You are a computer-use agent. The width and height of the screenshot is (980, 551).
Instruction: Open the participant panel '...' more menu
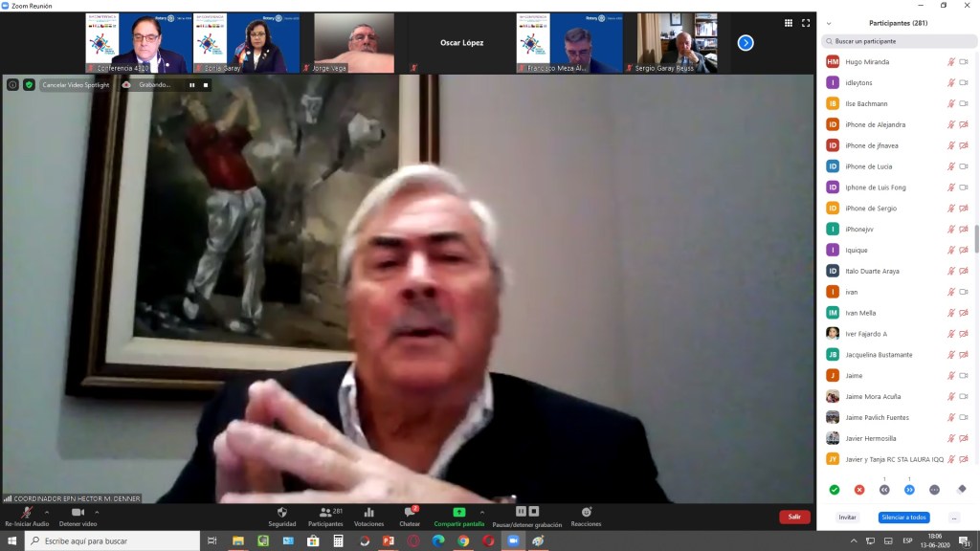pyautogui.click(x=954, y=518)
